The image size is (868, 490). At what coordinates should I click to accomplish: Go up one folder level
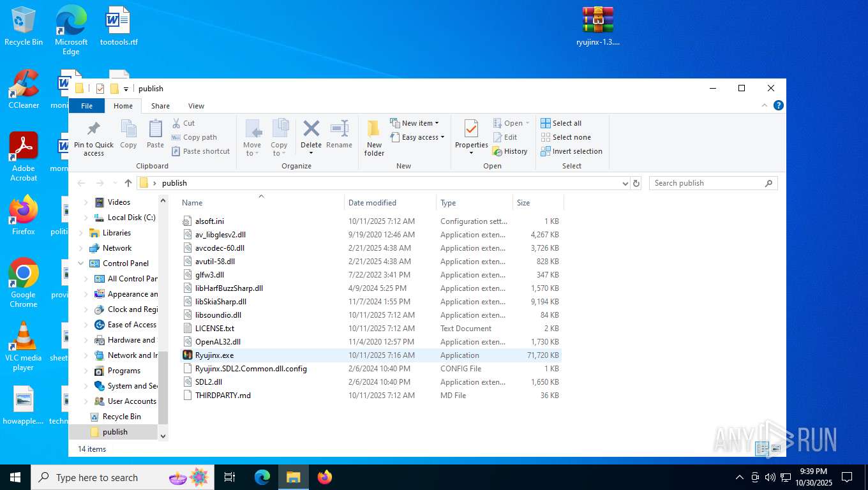click(128, 183)
